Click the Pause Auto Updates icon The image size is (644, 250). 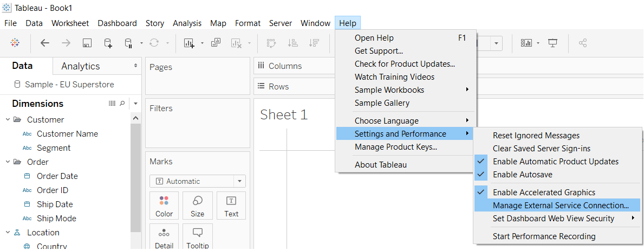point(128,43)
